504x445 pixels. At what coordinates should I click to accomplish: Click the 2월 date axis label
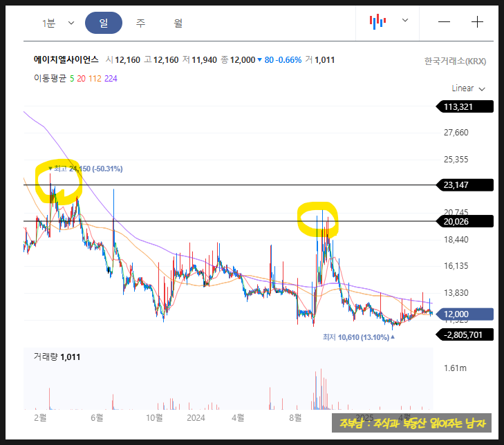tap(40, 417)
